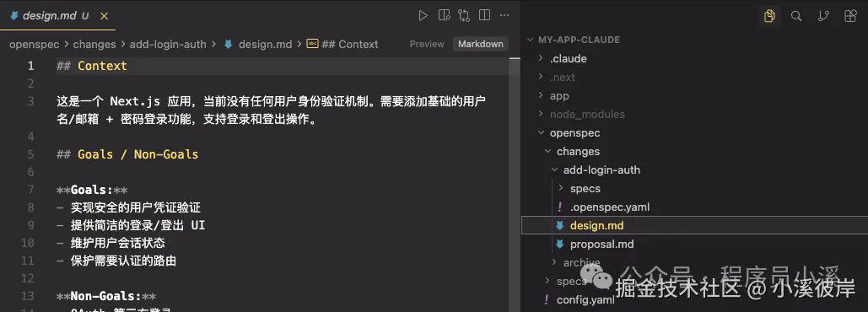Image resolution: width=868 pixels, height=312 pixels.
Task: Click the line '- 实现安全的用户凭证验证'
Action: 128,207
